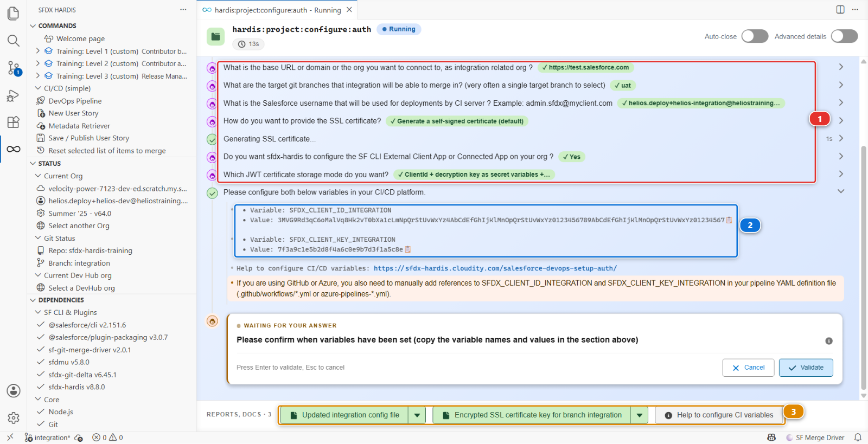The height and width of the screenshot is (444, 868).
Task: Open remote window status bar icon
Action: click(10, 437)
